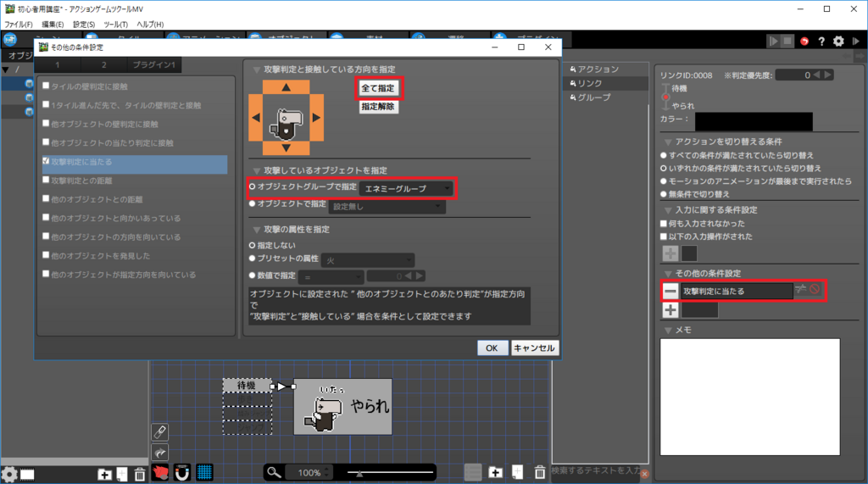868x484 pixels.
Task: Open settings gear in top toolbar
Action: tap(838, 41)
